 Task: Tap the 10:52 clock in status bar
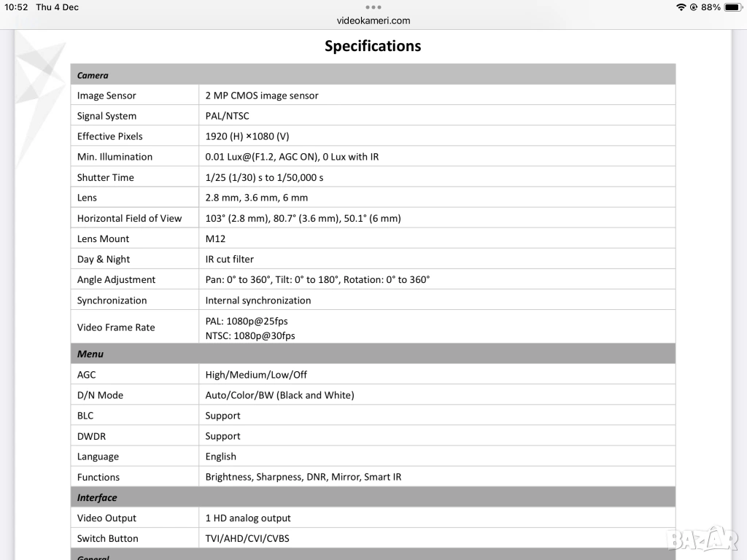pyautogui.click(x=16, y=7)
